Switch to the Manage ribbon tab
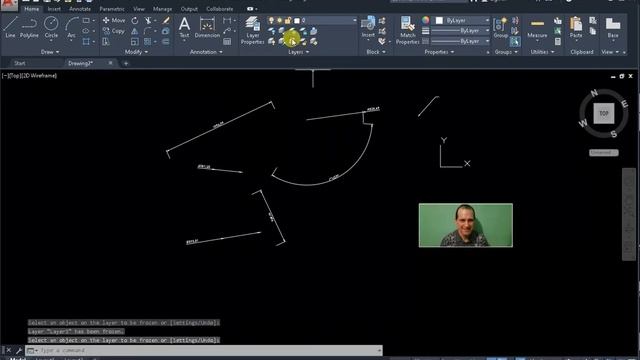 pyautogui.click(x=162, y=9)
